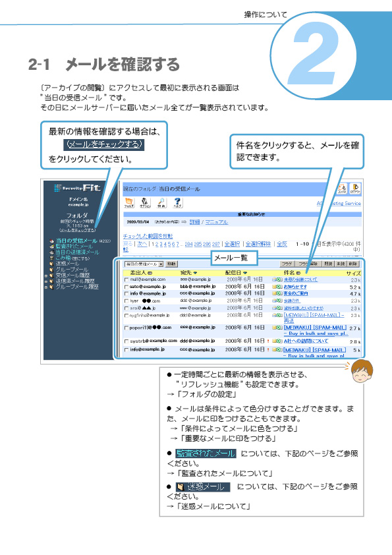392x555 pixels.
Task: Expand the 送信済メール履歴 tree node
Action: [x=46, y=281]
